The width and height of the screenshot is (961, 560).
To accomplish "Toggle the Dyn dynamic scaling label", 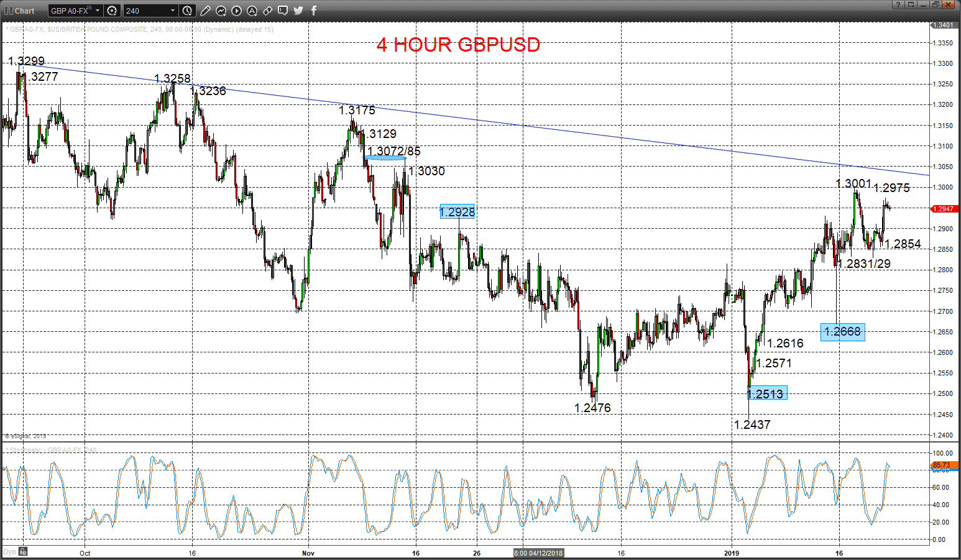I will (9, 551).
